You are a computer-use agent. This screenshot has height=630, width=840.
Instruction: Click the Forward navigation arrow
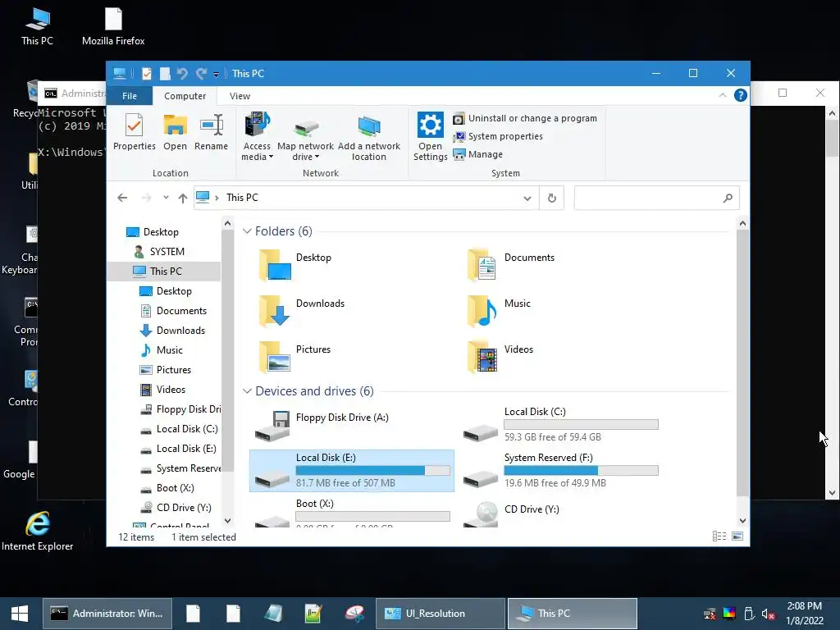tap(146, 198)
